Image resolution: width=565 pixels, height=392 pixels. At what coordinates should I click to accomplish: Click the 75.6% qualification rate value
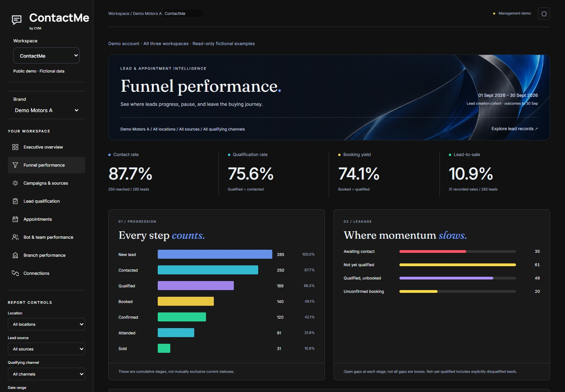click(251, 174)
